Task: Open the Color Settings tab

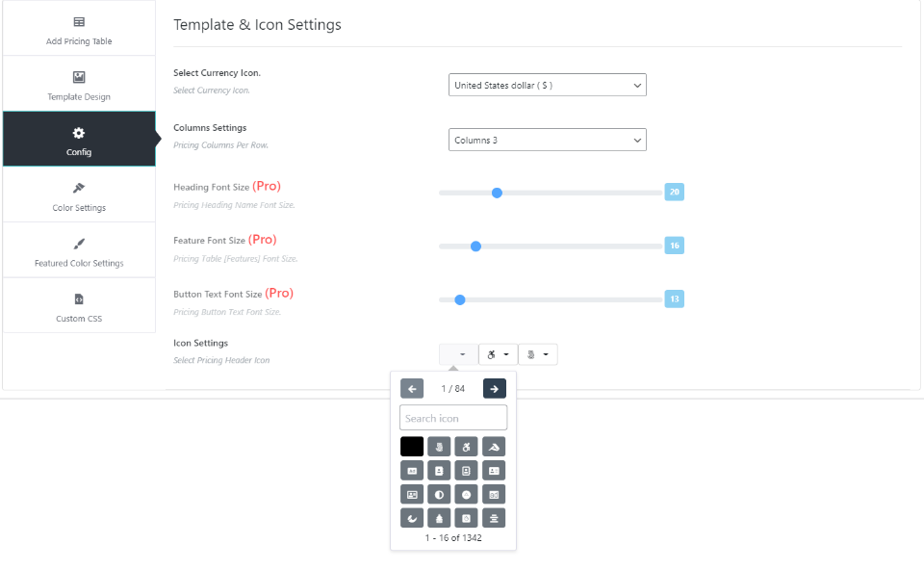Action: click(x=79, y=194)
